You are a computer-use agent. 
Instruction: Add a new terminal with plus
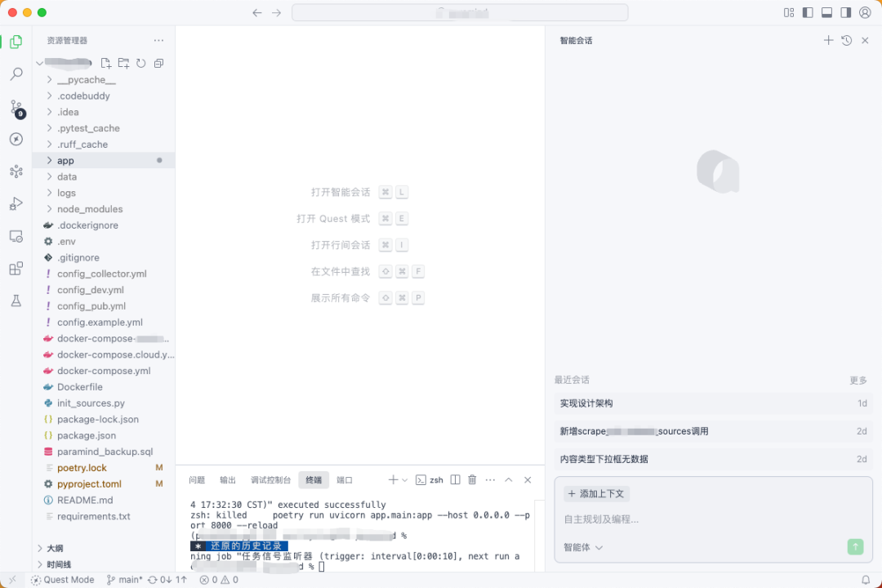click(393, 479)
